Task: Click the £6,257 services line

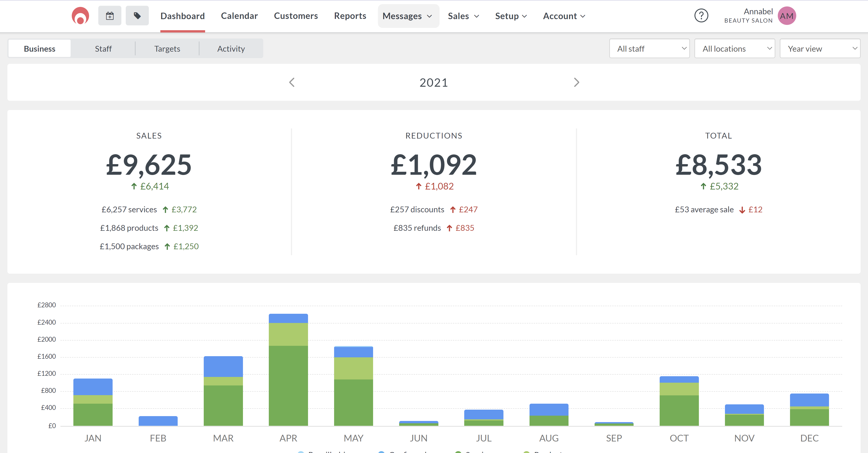Action: pyautogui.click(x=149, y=209)
